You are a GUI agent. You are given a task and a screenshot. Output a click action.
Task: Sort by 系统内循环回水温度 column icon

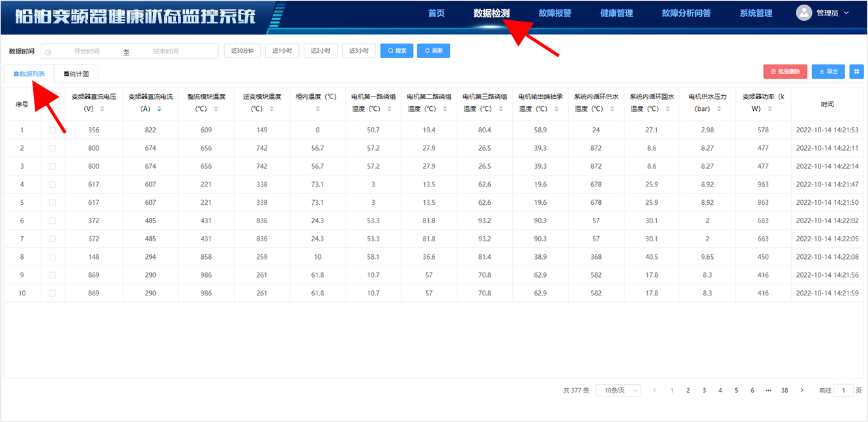[x=668, y=109]
